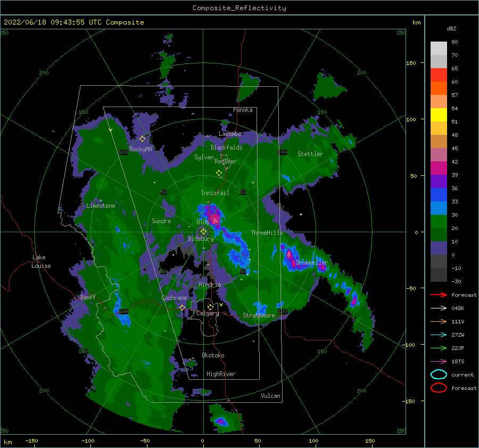The width and height of the screenshot is (479, 448).
Task: Click the dBZ legend heading
Action: click(451, 29)
